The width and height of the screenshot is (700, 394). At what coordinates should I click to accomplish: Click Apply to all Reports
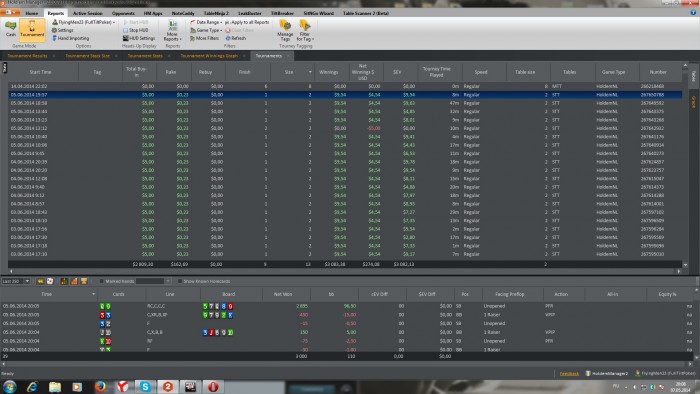247,22
